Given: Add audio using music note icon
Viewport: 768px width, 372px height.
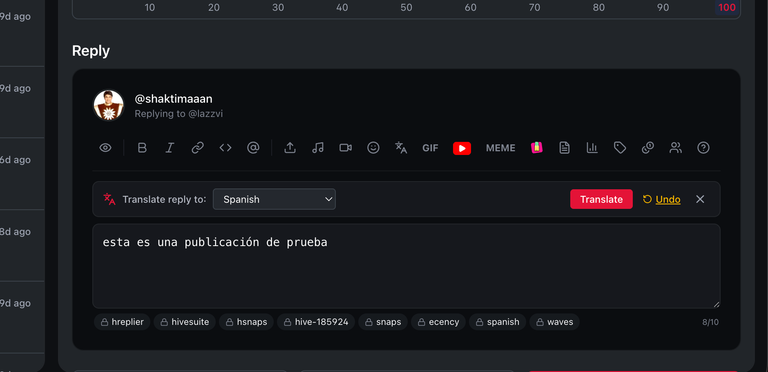Looking at the screenshot, I should [x=318, y=148].
